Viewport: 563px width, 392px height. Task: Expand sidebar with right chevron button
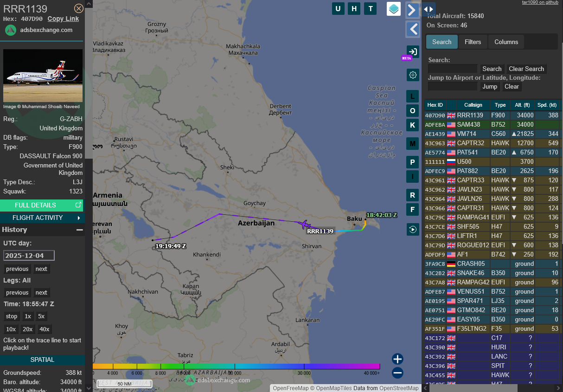412,10
